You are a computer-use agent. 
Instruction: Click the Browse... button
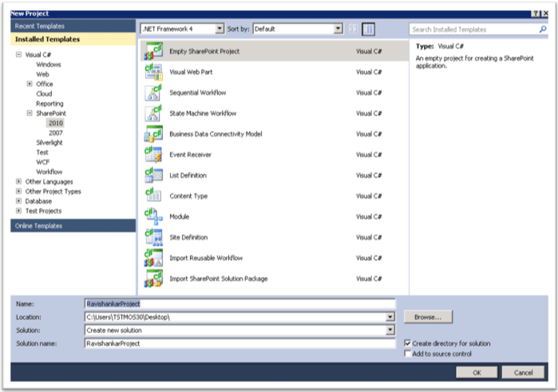[x=428, y=317]
